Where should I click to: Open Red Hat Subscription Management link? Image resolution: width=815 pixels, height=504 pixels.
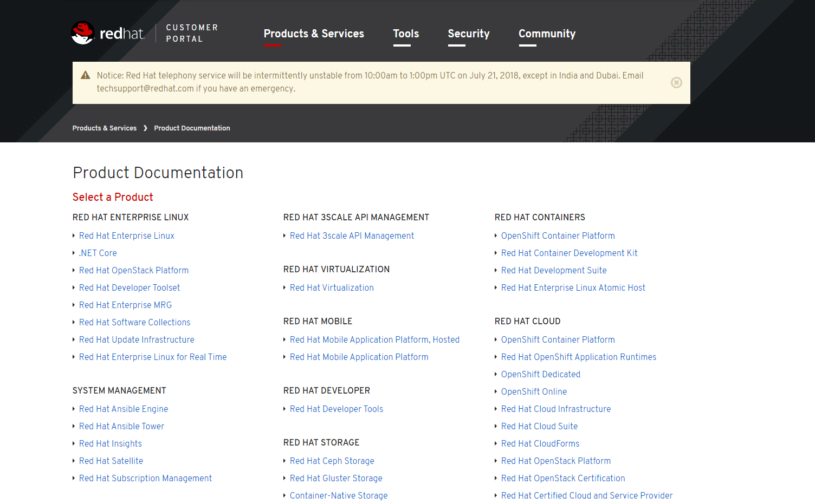[x=145, y=479]
